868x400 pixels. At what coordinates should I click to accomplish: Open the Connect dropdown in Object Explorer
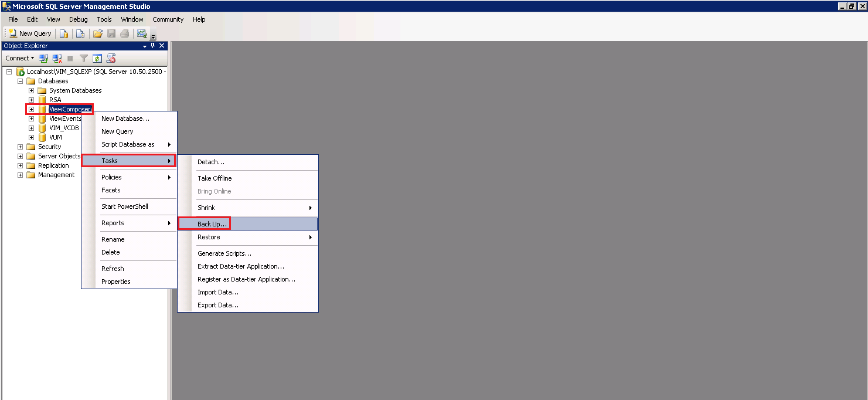tap(19, 58)
